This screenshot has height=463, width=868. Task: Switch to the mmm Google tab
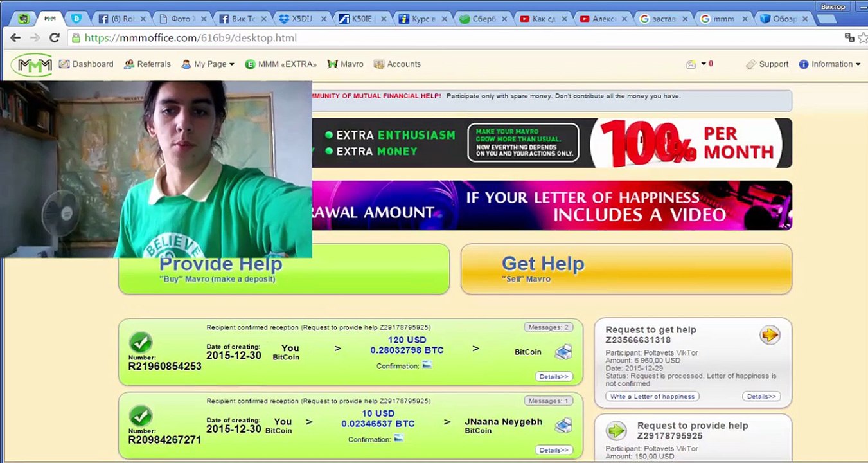pyautogui.click(x=723, y=19)
